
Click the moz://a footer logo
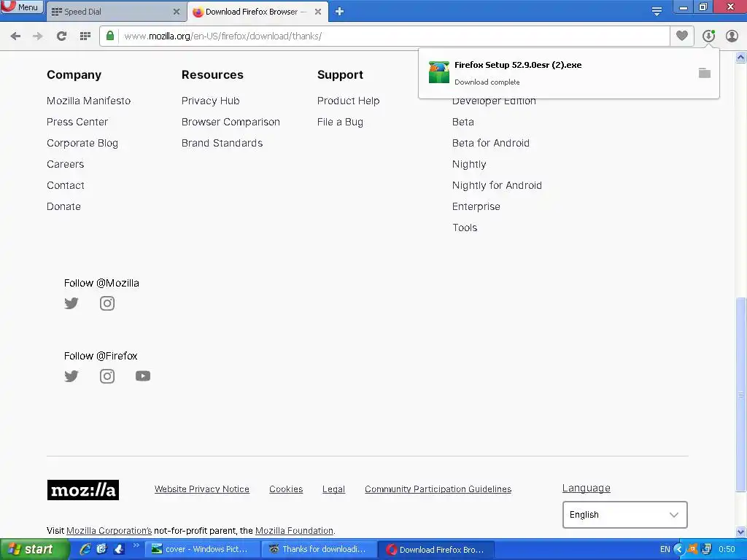[x=83, y=490]
